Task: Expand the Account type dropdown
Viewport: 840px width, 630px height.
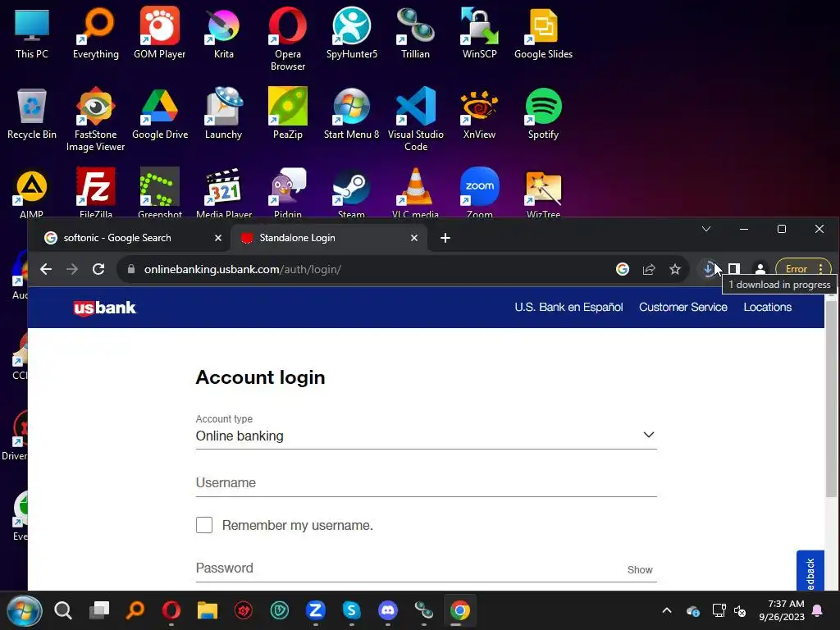Action: [x=426, y=435]
